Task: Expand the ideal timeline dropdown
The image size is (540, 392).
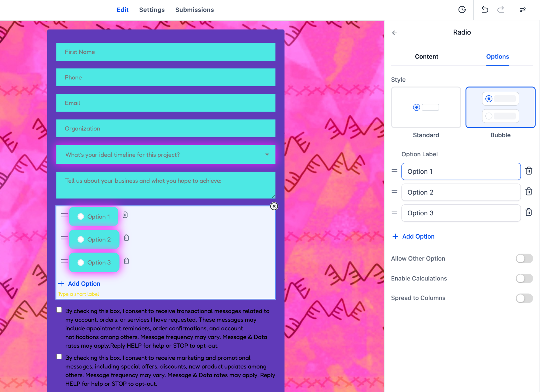Action: (267, 154)
